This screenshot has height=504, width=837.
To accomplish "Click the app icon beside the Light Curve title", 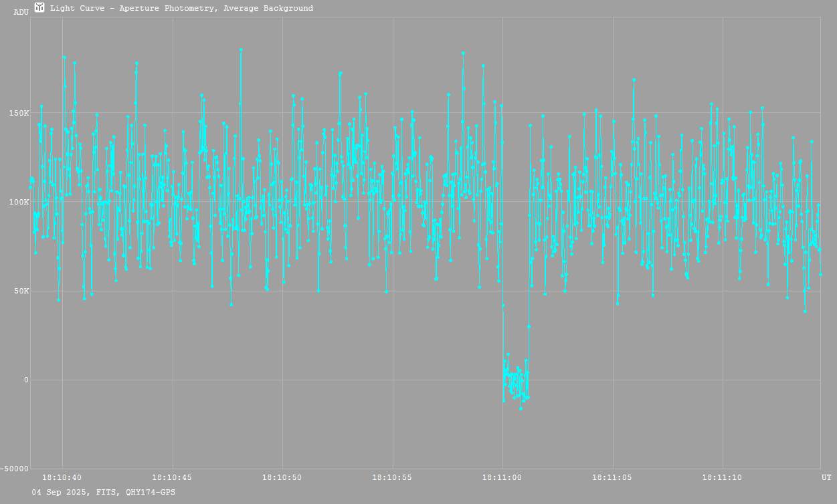I will [x=39, y=7].
